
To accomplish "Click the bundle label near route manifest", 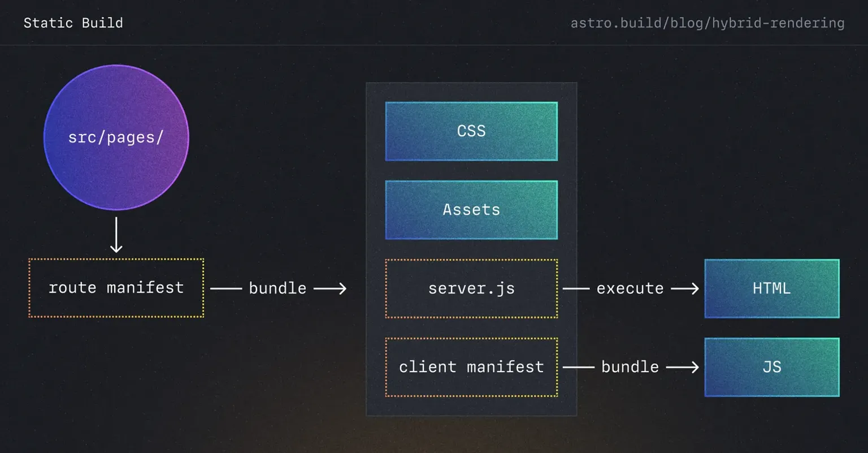I will click(x=277, y=288).
